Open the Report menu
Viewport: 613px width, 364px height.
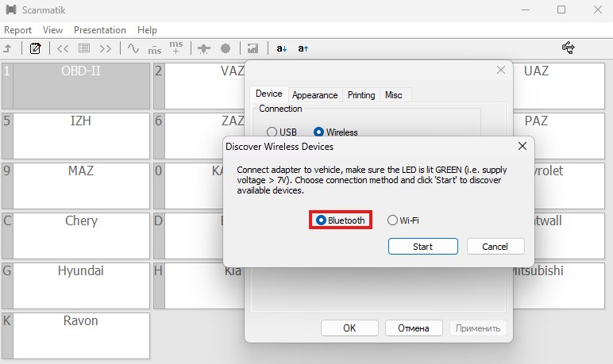click(17, 30)
